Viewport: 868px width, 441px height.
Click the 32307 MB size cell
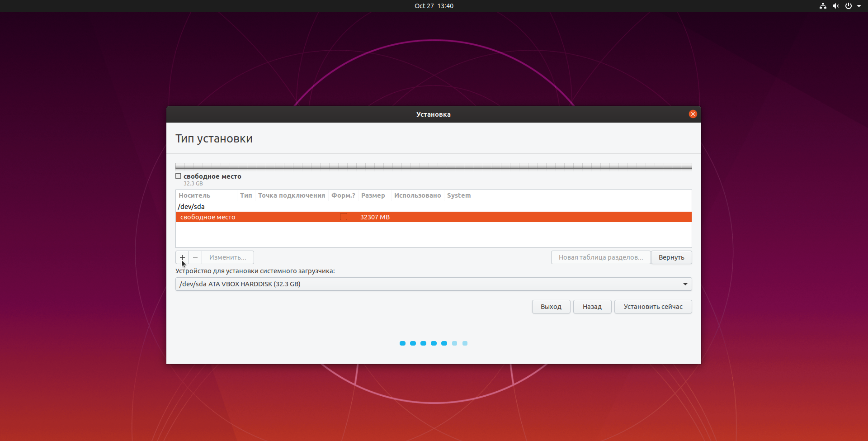pyautogui.click(x=375, y=217)
